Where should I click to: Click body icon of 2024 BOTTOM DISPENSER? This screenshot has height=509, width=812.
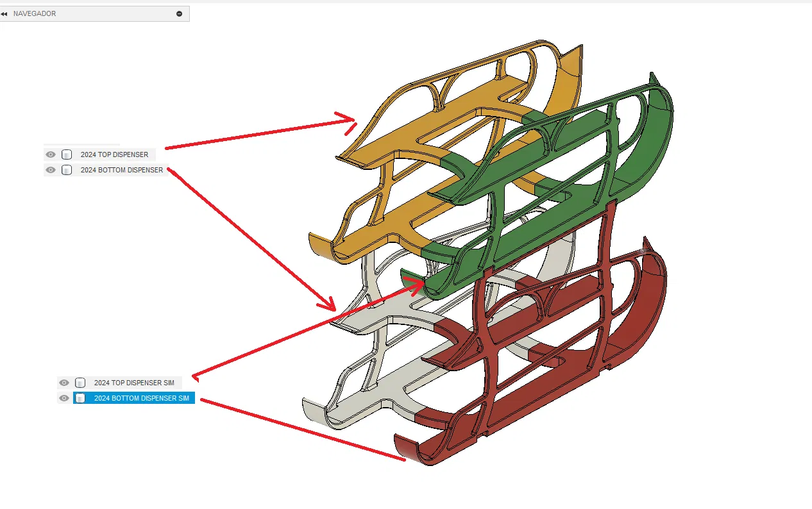click(x=67, y=170)
